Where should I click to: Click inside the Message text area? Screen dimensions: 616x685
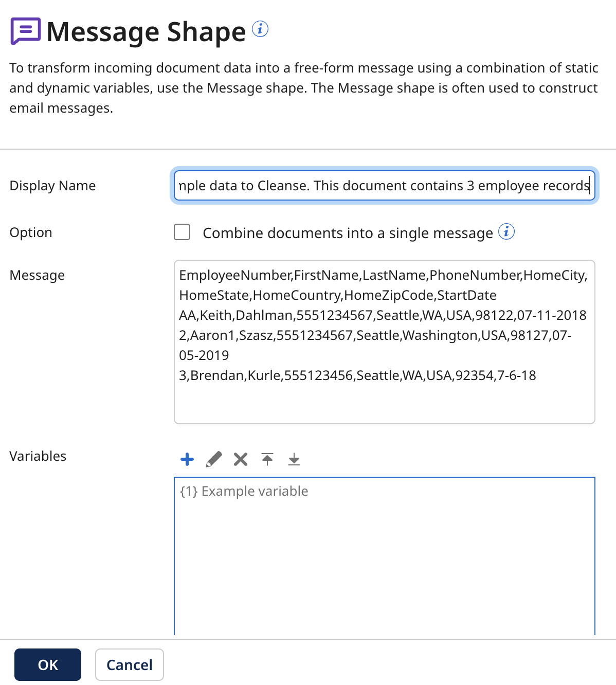[x=385, y=342]
